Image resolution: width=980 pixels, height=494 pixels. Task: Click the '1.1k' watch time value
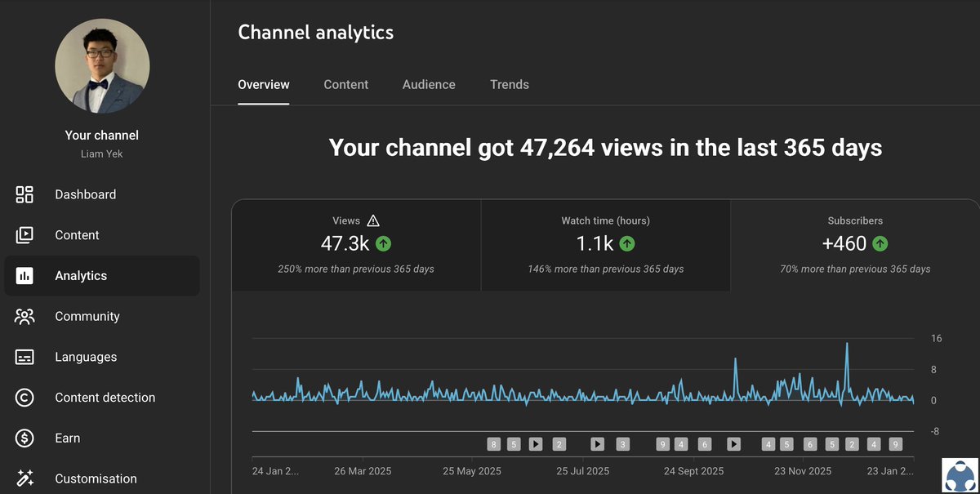[595, 243]
